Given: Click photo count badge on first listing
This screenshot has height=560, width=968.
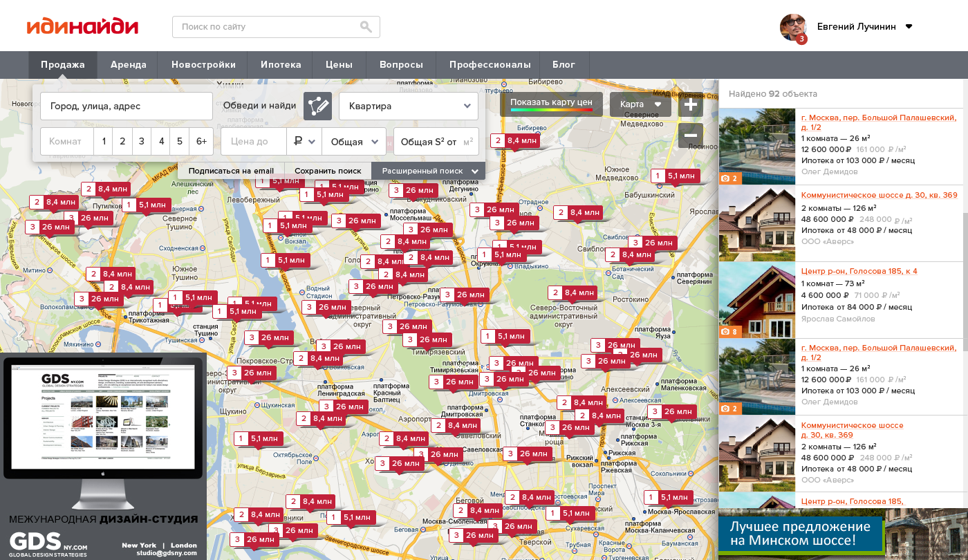Looking at the screenshot, I should click(x=729, y=178).
